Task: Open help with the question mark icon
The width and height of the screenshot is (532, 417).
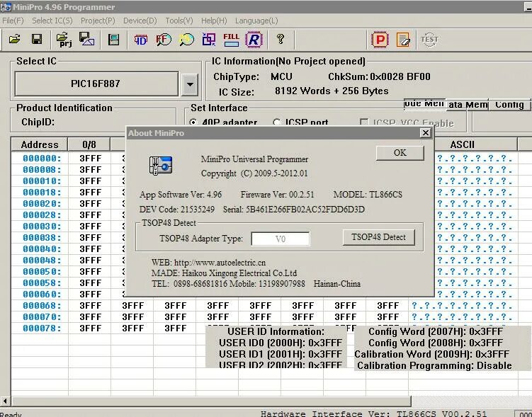Action: [x=281, y=40]
